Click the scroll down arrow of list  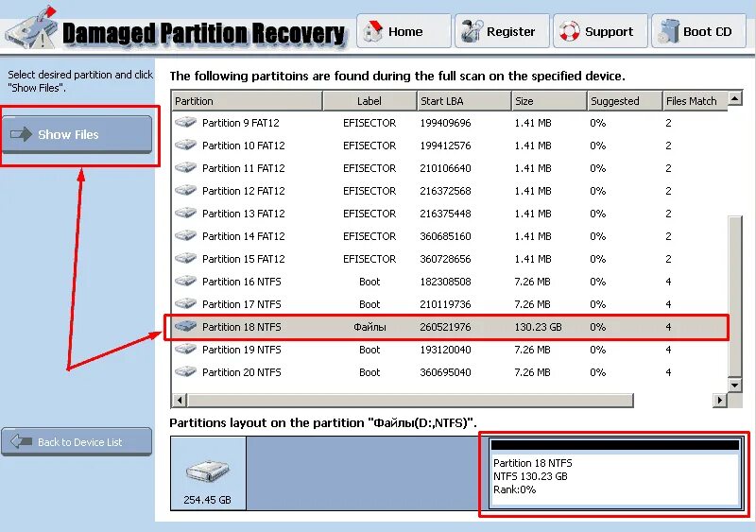pyautogui.click(x=735, y=385)
